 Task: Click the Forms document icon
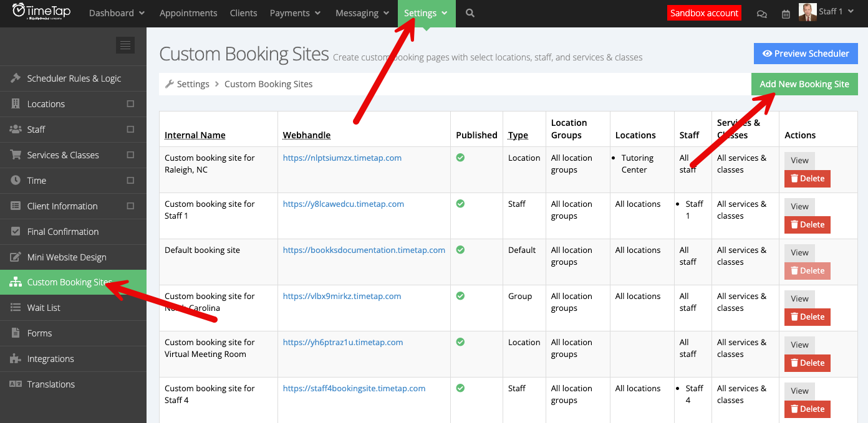tap(16, 333)
